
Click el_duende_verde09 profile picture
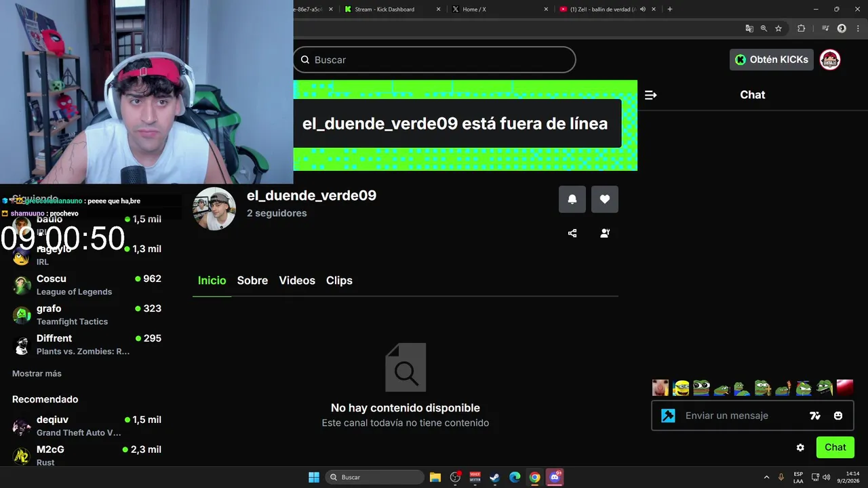click(214, 209)
